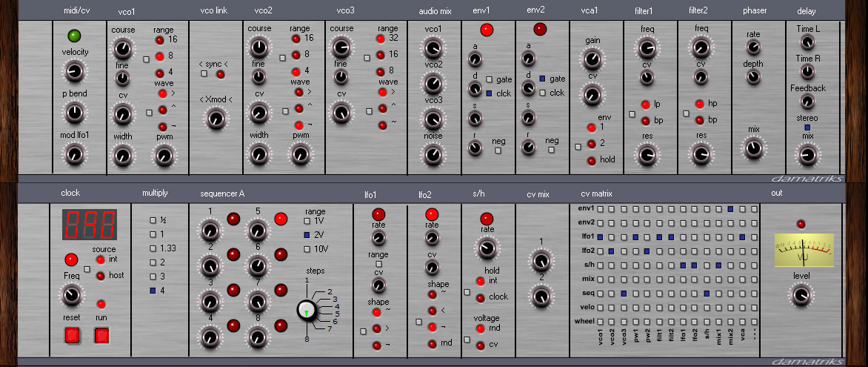
Task: Click the filter1 freq knob
Action: 646,48
